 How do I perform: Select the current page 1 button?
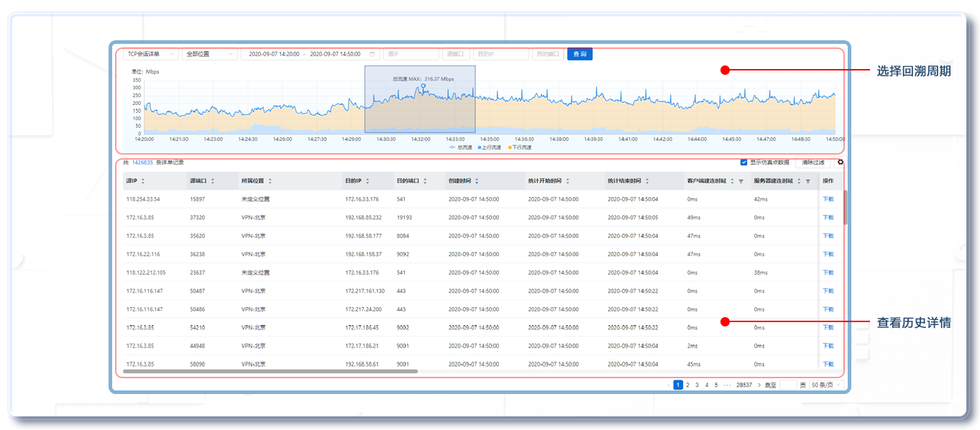[x=678, y=385]
